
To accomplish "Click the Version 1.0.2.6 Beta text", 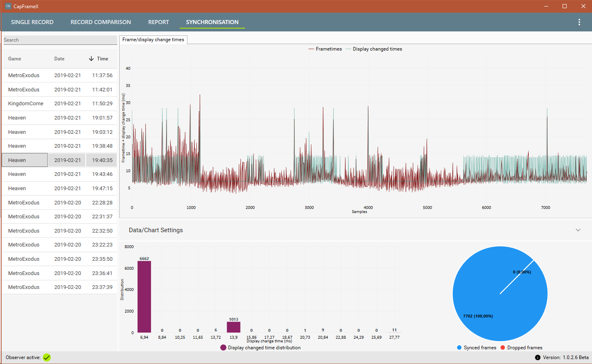I will tap(566, 357).
